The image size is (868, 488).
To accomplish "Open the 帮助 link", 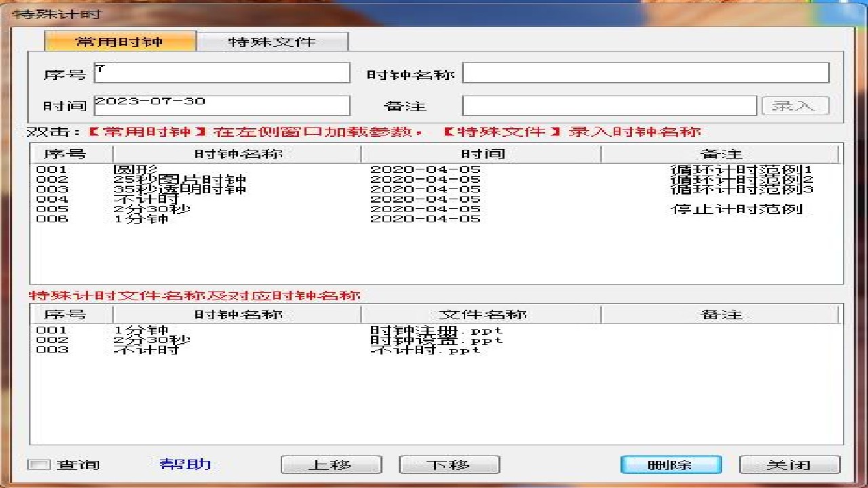I will (x=184, y=464).
